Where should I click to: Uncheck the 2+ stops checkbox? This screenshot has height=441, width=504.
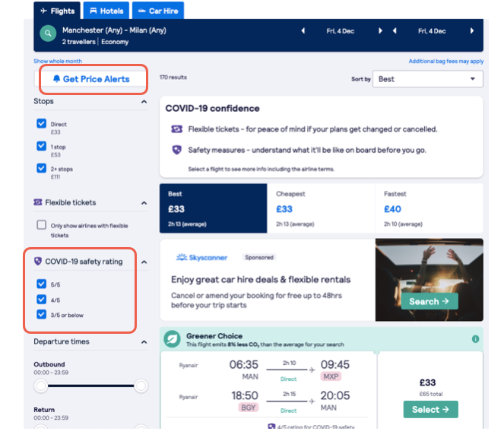42,168
